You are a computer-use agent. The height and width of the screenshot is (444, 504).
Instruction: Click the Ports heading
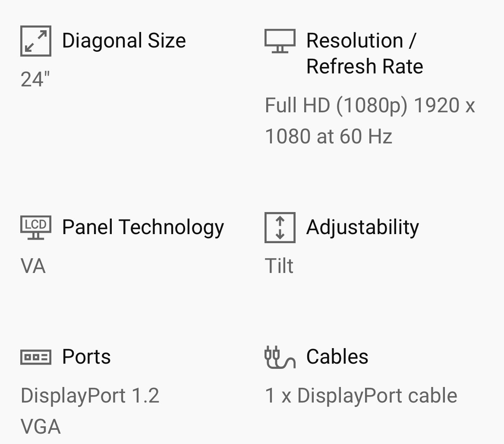pyautogui.click(x=86, y=357)
